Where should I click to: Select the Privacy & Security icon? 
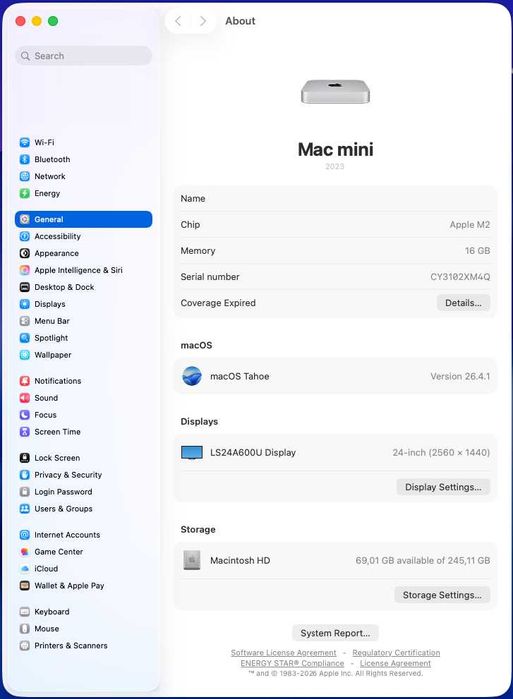[x=25, y=475]
